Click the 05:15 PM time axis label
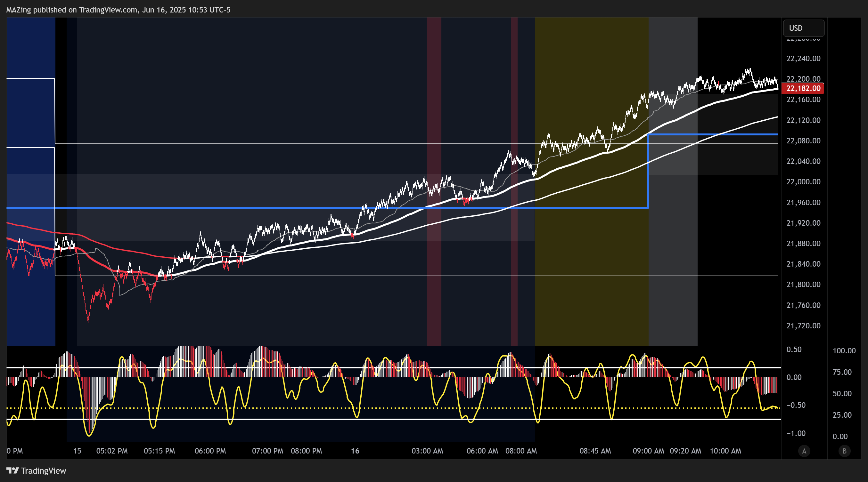The image size is (868, 482). coord(160,451)
